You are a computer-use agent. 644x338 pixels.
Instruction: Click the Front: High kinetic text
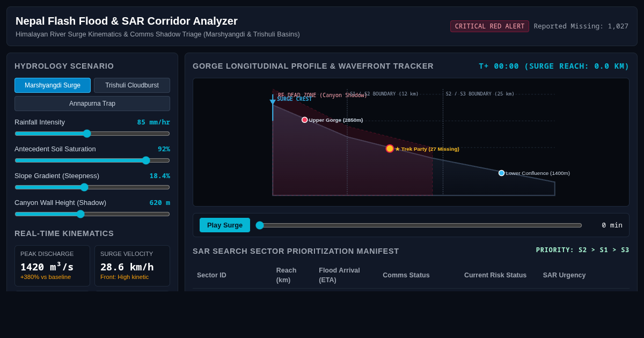125,277
